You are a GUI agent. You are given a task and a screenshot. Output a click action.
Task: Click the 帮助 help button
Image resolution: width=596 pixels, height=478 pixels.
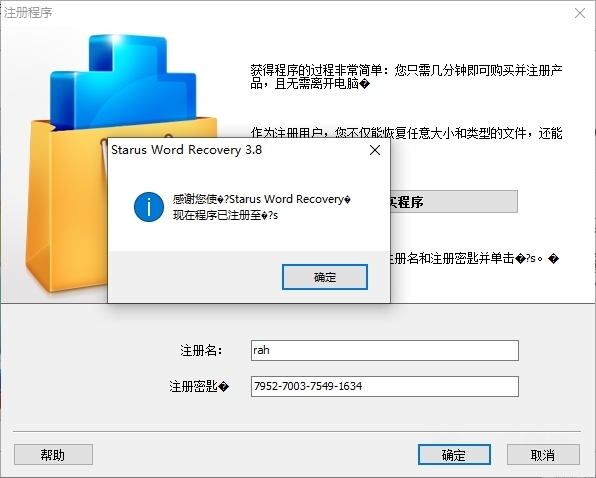tap(53, 454)
